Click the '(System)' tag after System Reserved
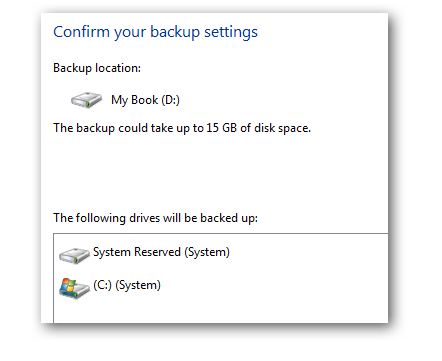This screenshot has width=442, height=361. pyautogui.click(x=207, y=252)
